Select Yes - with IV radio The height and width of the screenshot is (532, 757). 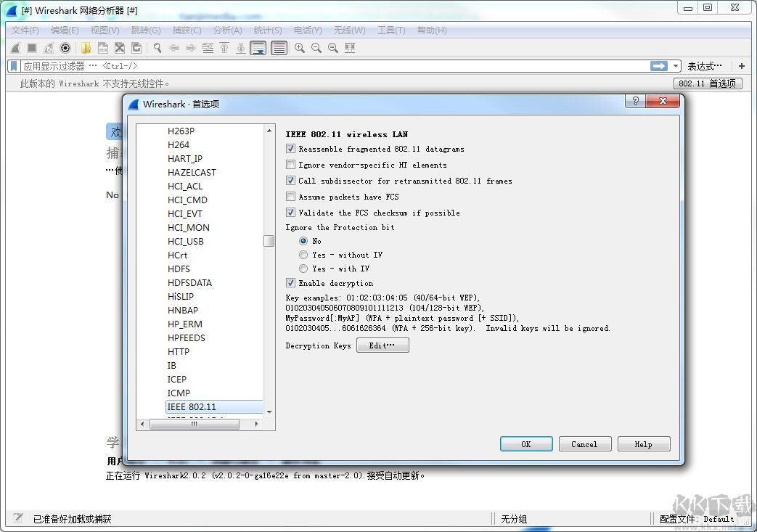click(303, 269)
